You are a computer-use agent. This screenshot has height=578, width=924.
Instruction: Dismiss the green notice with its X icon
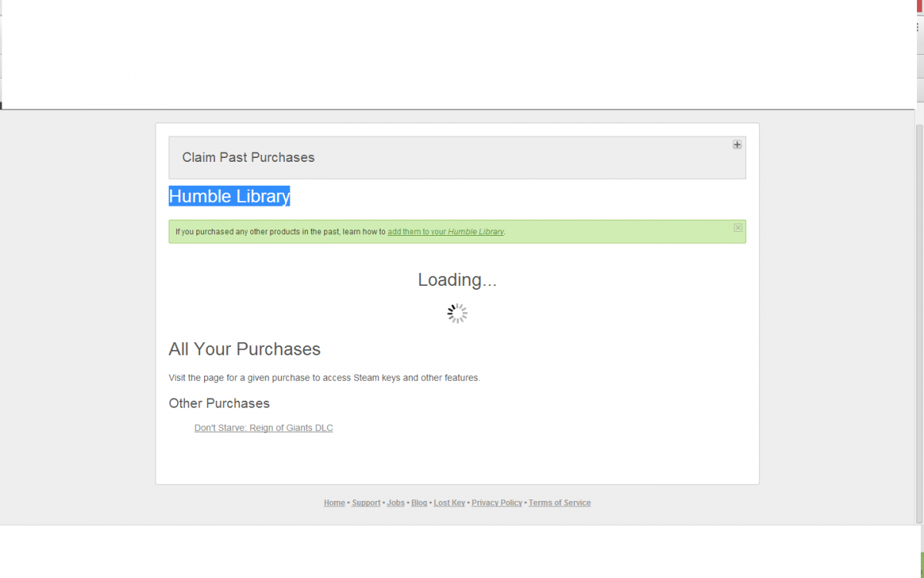(x=738, y=227)
